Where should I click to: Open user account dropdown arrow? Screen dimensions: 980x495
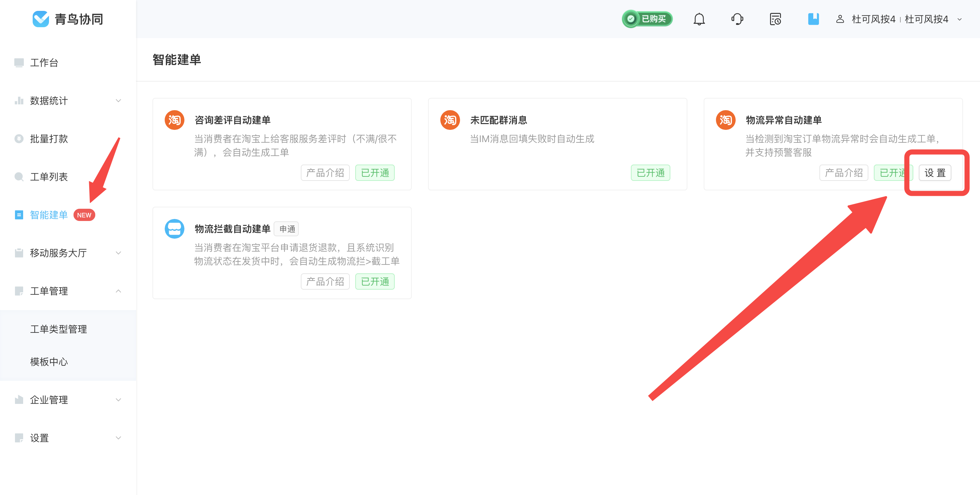(960, 19)
